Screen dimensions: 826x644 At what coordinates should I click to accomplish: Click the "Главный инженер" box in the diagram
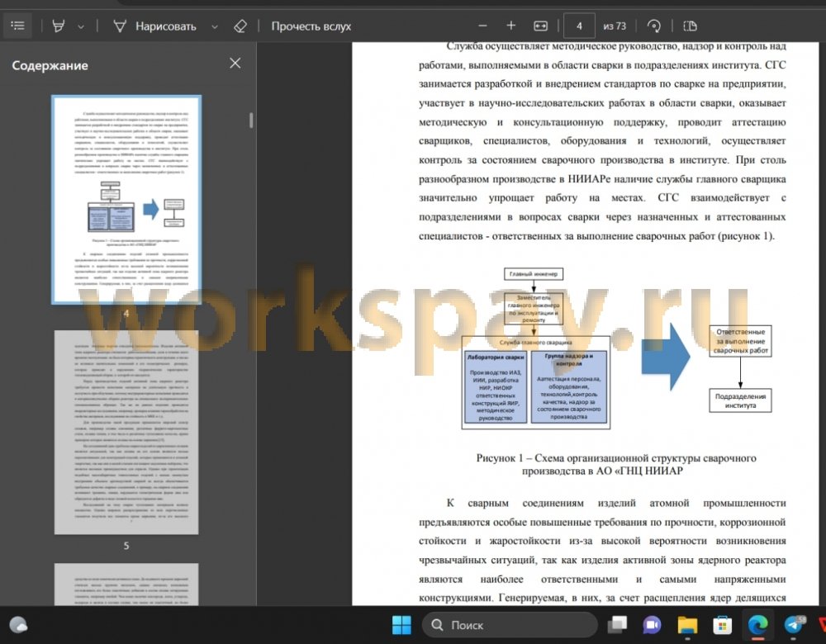534,274
